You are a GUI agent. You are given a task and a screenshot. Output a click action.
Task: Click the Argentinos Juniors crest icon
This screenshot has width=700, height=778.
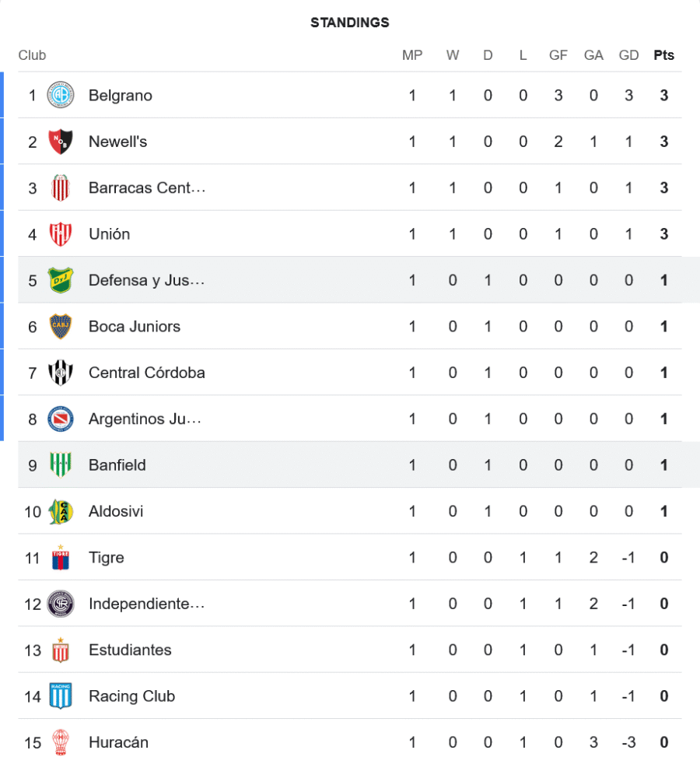point(61,419)
